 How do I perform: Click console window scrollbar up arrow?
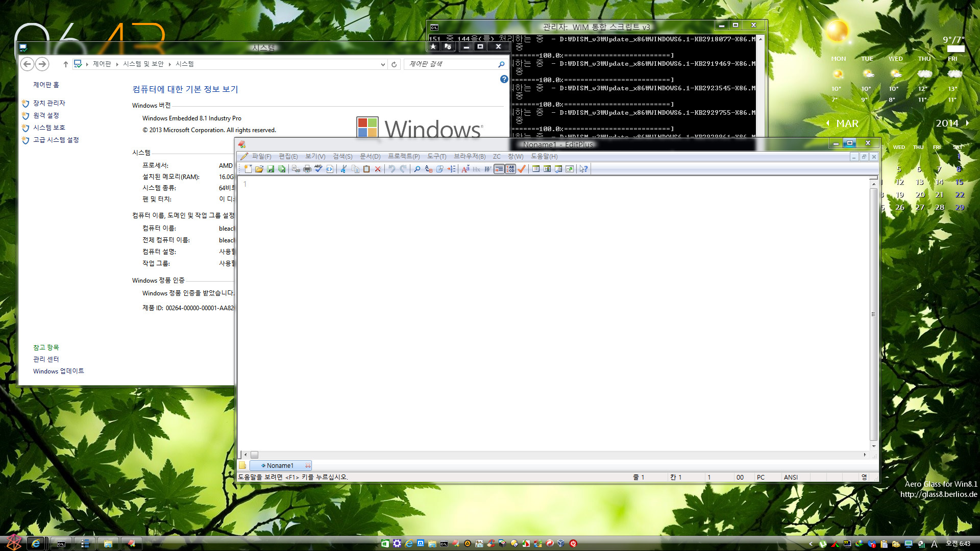(x=761, y=39)
